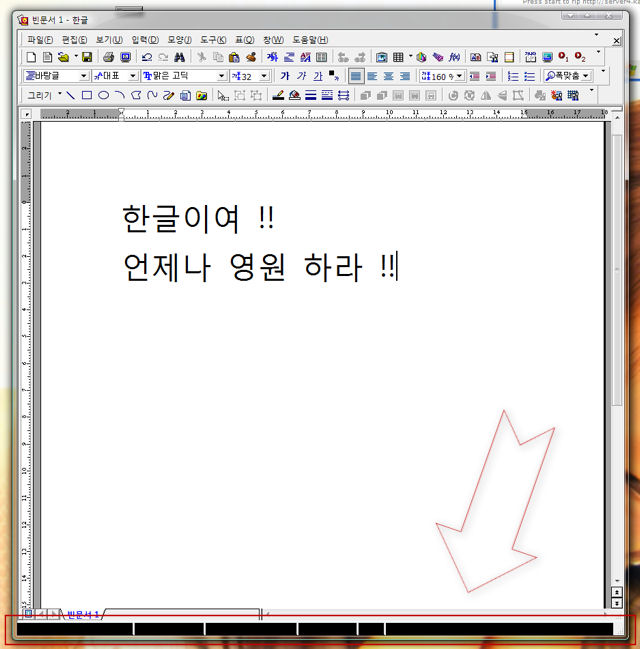
Task: Open the 표(Q) menu
Action: [245, 40]
